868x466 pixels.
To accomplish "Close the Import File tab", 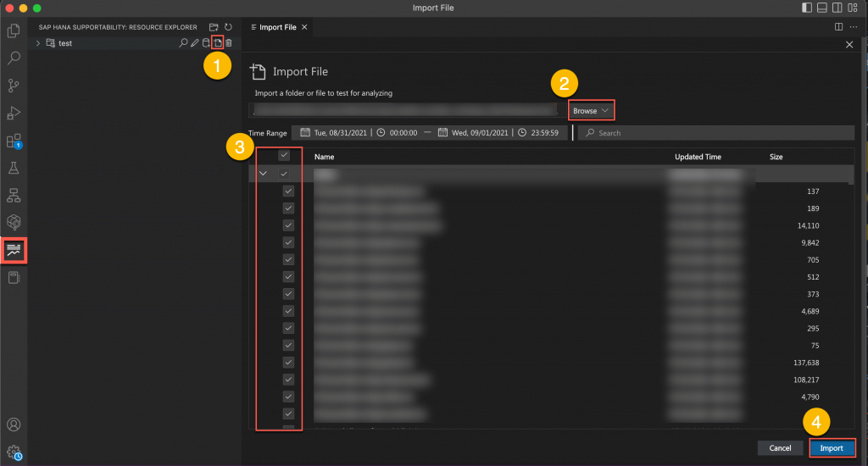I will pyautogui.click(x=304, y=26).
